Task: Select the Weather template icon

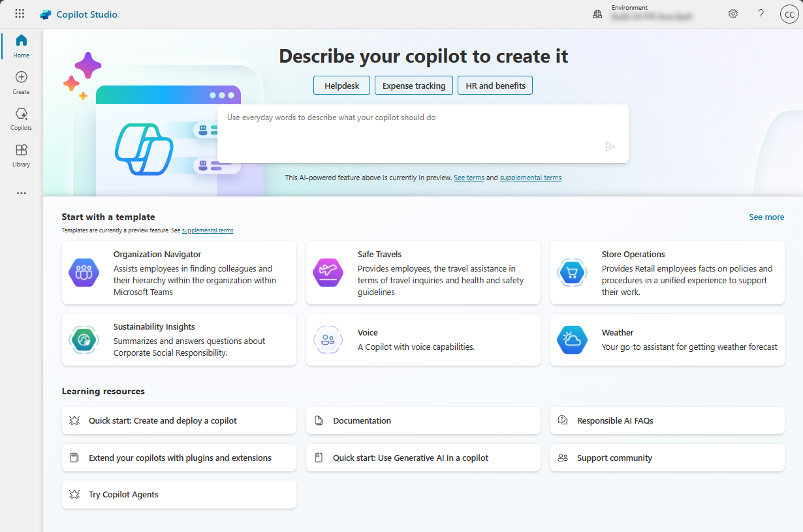Action: coord(572,339)
